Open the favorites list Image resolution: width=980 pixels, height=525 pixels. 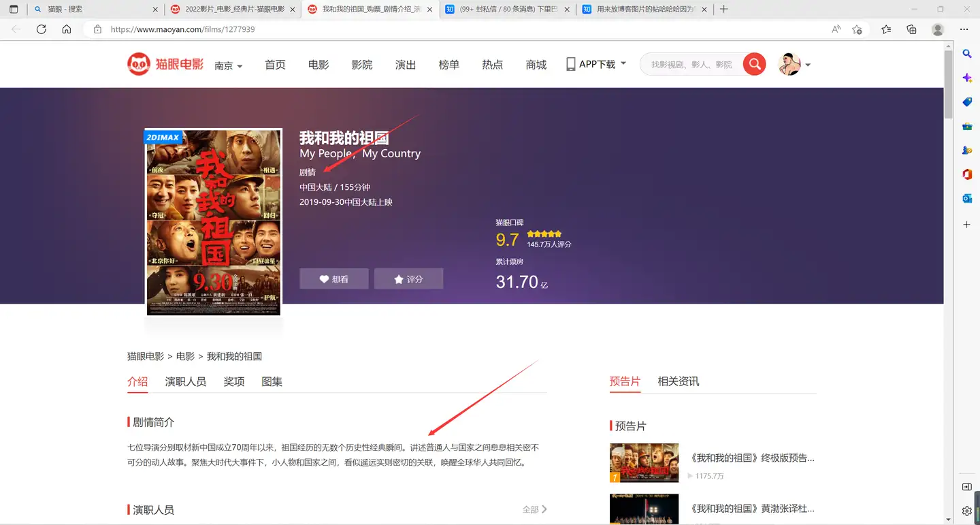[x=886, y=29]
